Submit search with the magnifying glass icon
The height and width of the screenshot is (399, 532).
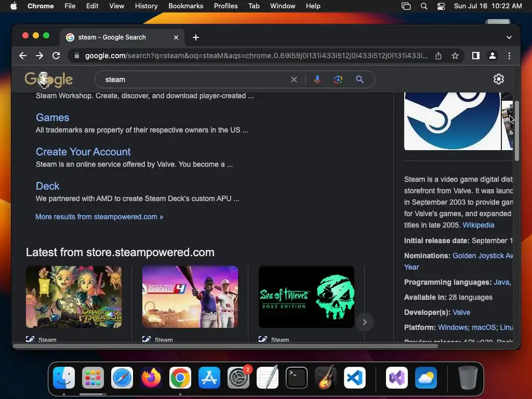360,79
